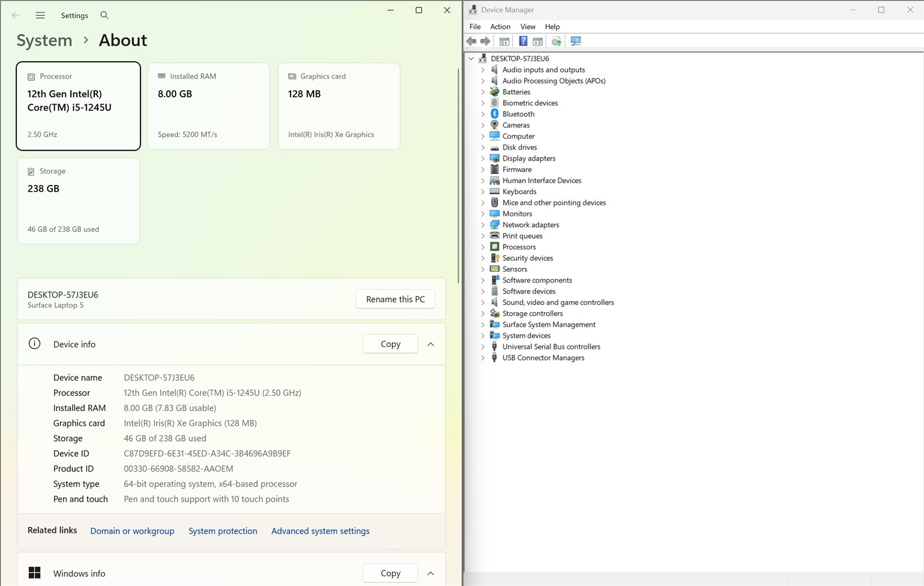Collapse the Windows info section
This screenshot has width=924, height=586.
click(431, 573)
